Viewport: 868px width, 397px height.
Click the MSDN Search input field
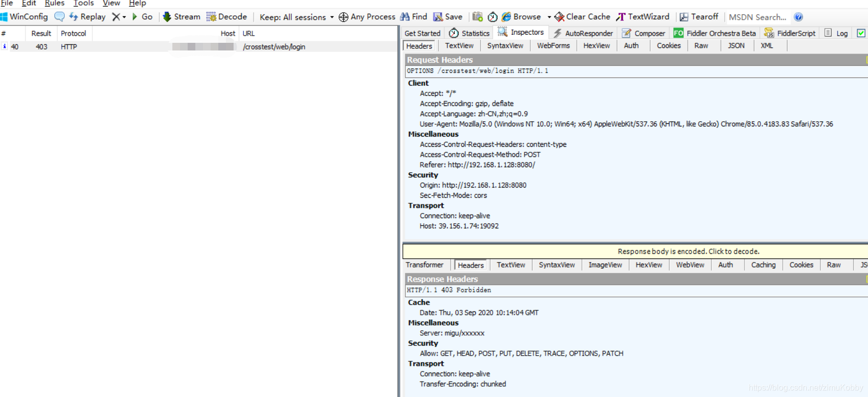tap(757, 17)
